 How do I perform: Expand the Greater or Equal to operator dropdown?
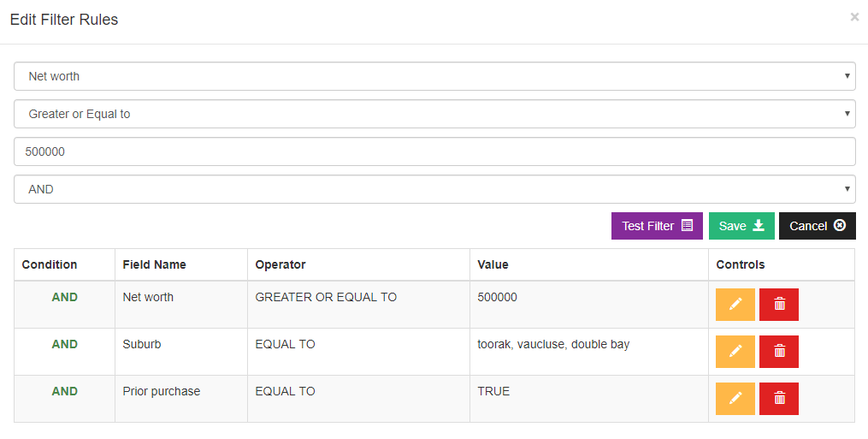pos(434,114)
